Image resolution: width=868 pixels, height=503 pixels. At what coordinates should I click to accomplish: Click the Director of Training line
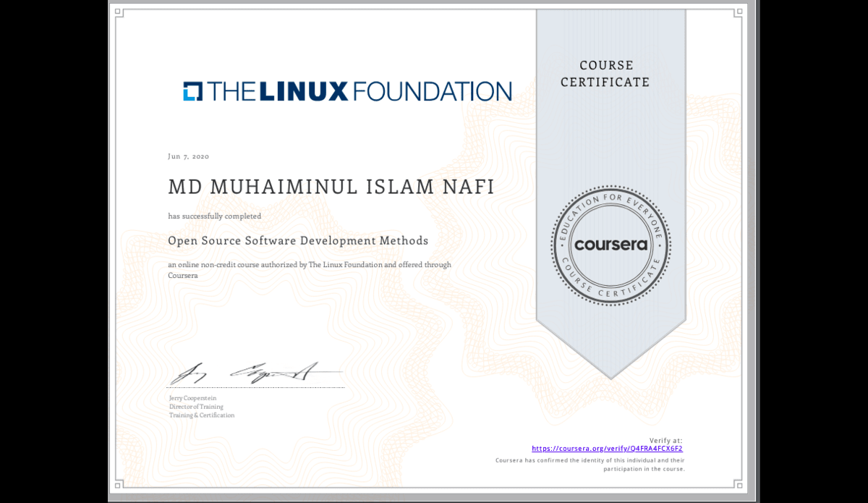coord(196,407)
